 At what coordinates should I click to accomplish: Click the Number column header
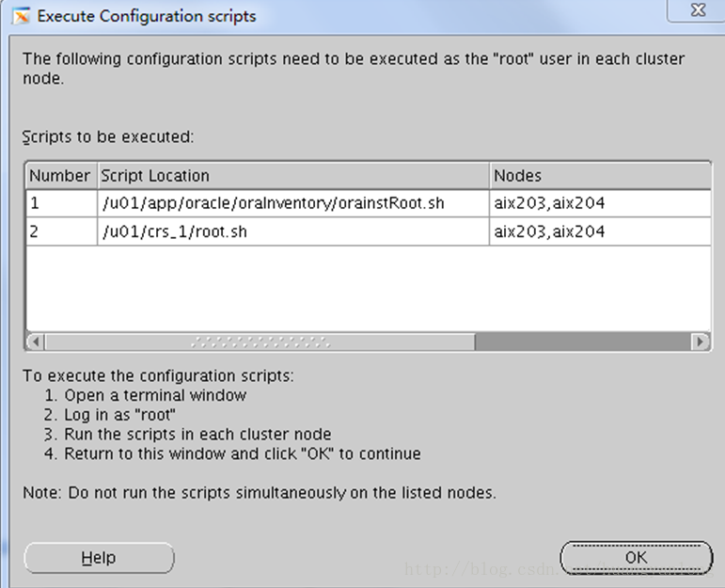coord(60,176)
